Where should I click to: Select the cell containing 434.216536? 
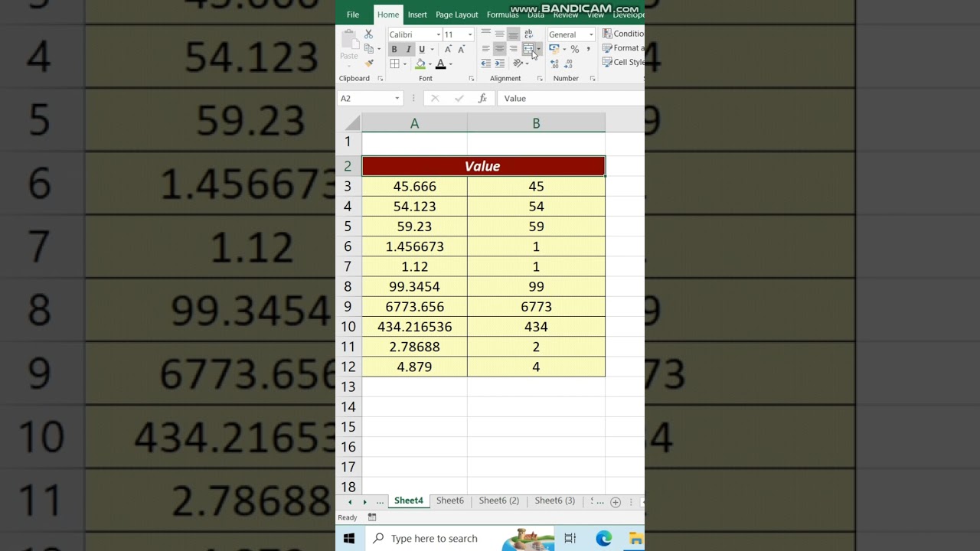click(414, 327)
